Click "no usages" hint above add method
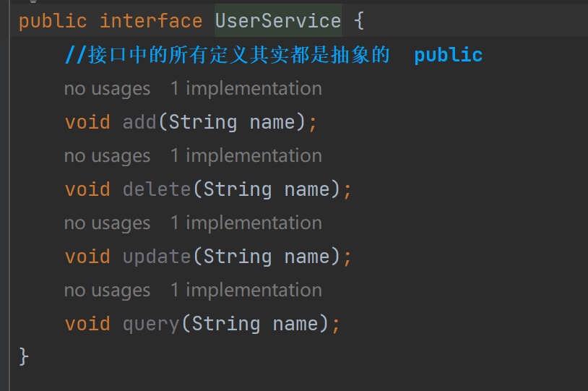 point(107,89)
